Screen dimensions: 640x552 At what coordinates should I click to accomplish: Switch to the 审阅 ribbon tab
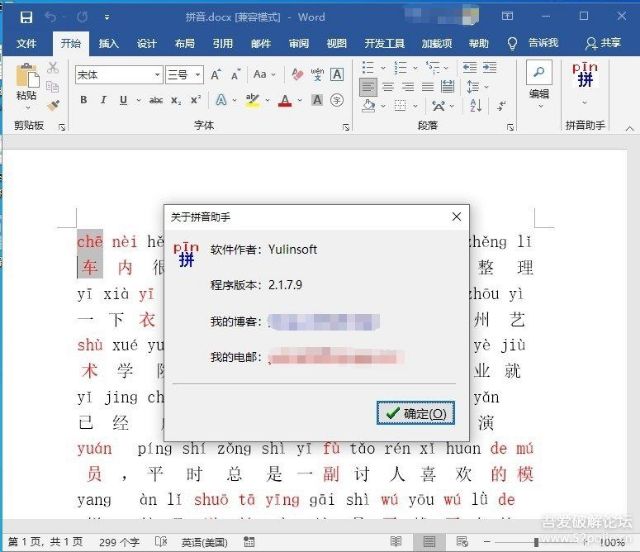pyautogui.click(x=299, y=43)
